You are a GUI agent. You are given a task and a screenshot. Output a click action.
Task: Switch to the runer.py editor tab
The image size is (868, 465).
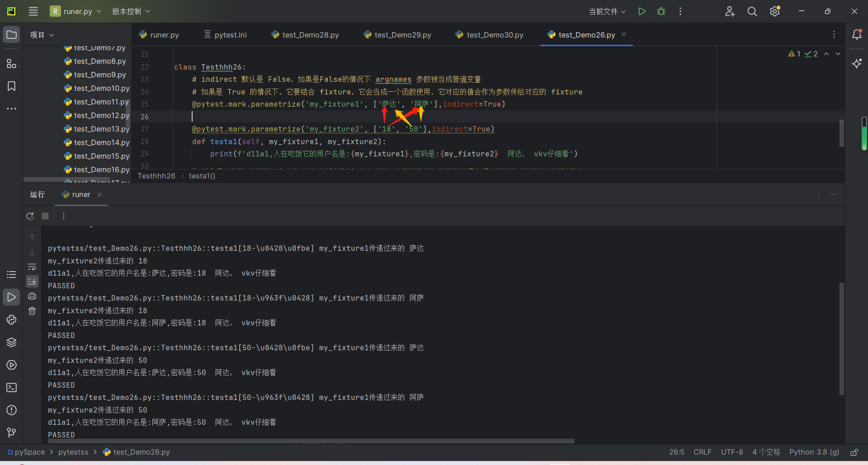[159, 35]
